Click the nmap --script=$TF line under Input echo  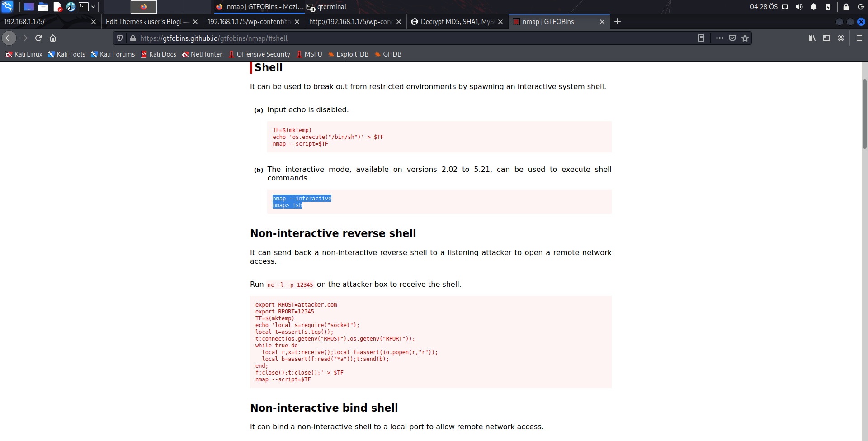300,144
